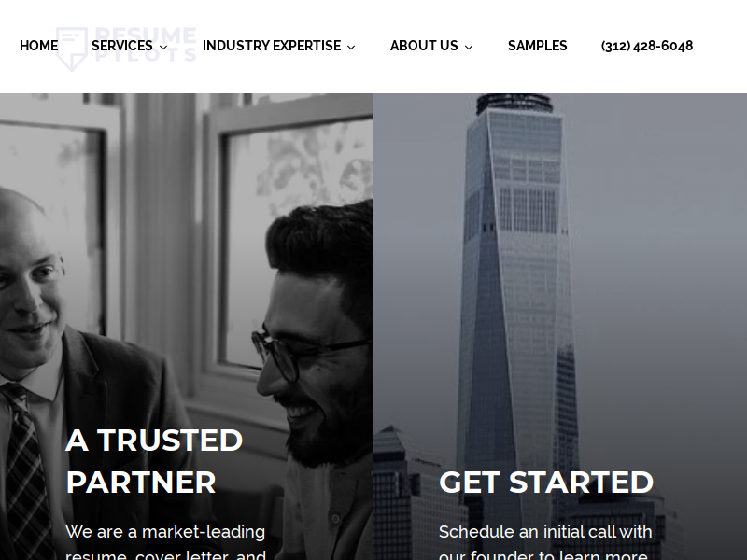Click the faded Resume Pilots logo text

(x=146, y=44)
